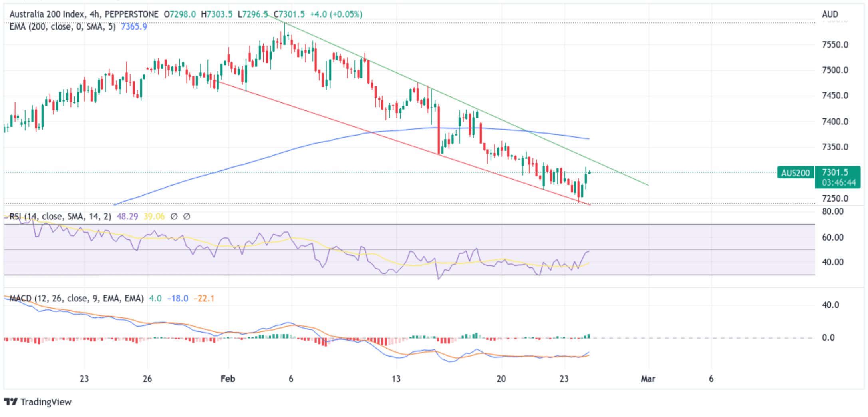Click the Mar date on time axis
The image size is (868, 417).
648,379
